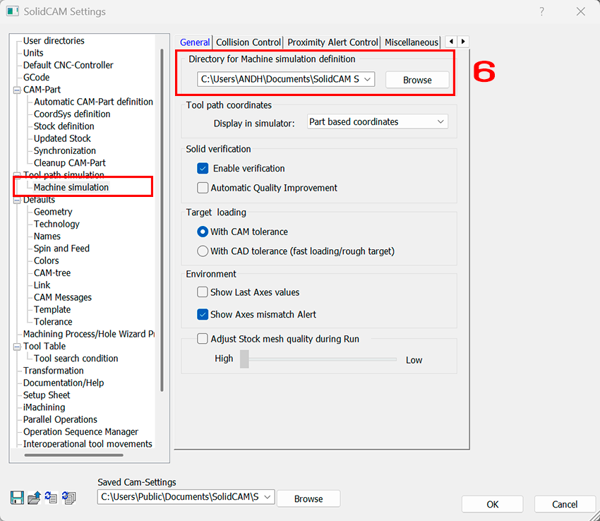Open the Display in simulator dropdown
This screenshot has height=521, width=600.
coord(377,122)
